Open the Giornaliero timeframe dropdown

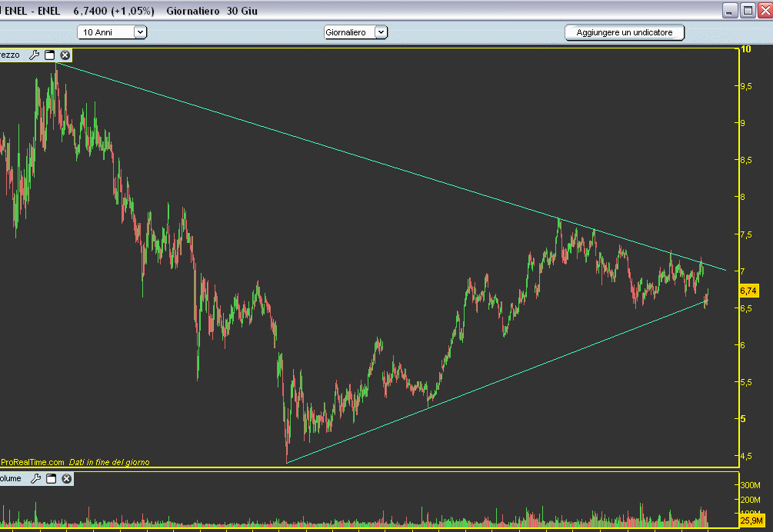[x=355, y=32]
